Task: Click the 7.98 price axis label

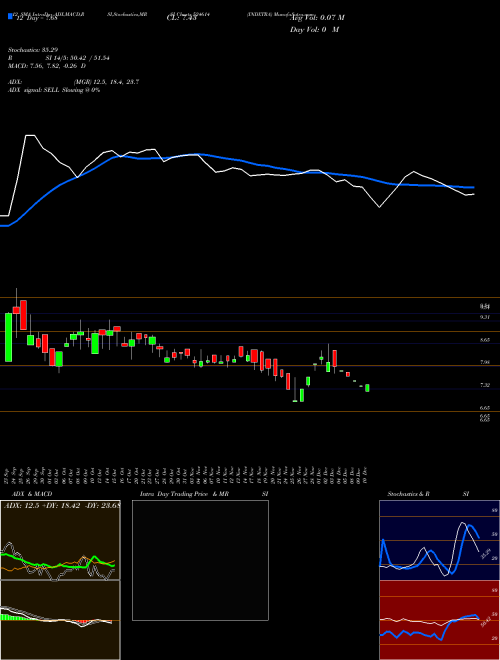Action: (485, 362)
